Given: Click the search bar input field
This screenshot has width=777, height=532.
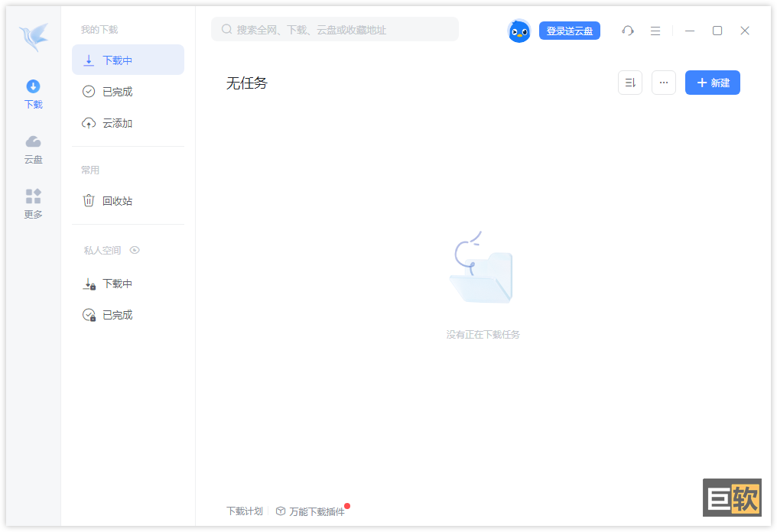Looking at the screenshot, I should (336, 30).
